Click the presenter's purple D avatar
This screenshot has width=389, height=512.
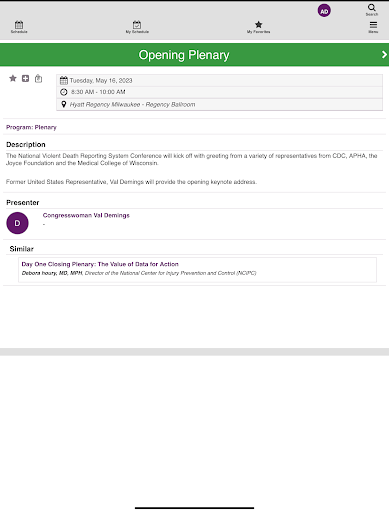click(x=17, y=223)
